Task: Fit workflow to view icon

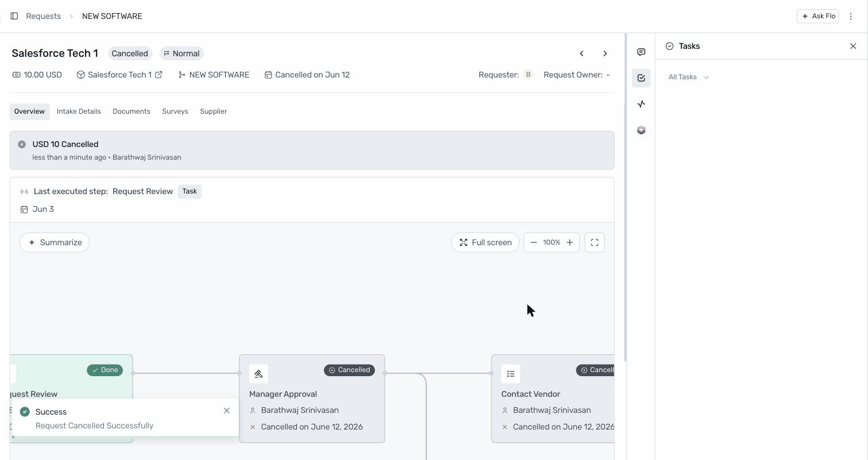Action: pyautogui.click(x=595, y=242)
